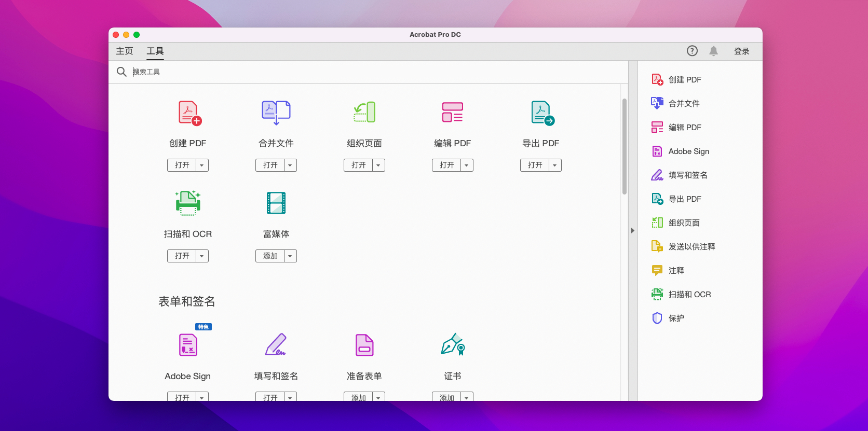868x431 pixels.
Task: Expand dropdown arrow beside 富媒体 添加 button
Action: [290, 256]
